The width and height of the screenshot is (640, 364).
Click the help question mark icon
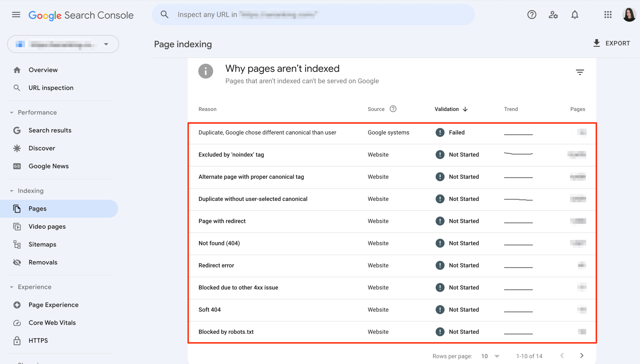pos(532,14)
